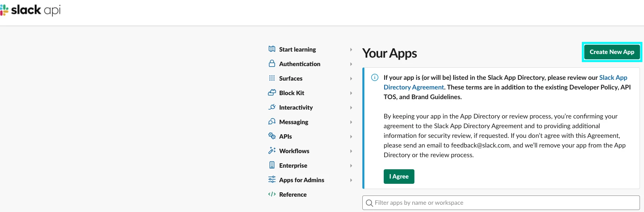Expand the Workflows submenu arrow

pyautogui.click(x=351, y=151)
